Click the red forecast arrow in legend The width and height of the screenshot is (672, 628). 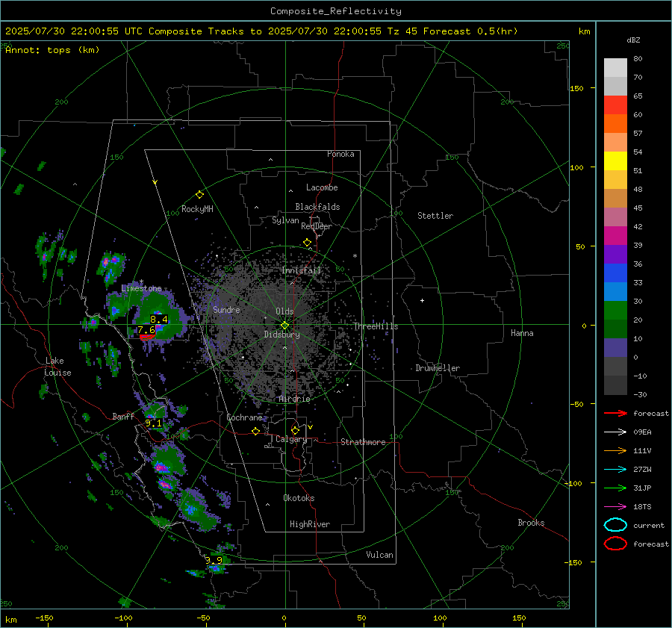point(615,413)
